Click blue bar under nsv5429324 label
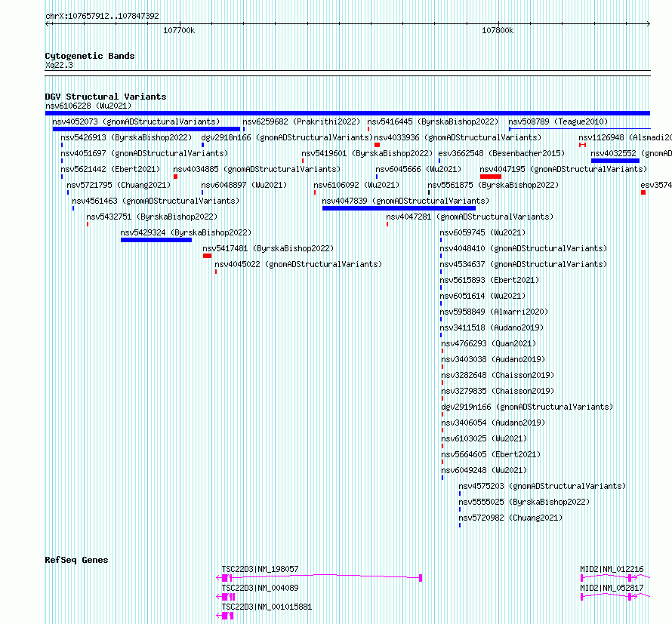This screenshot has height=624, width=672. (156, 240)
